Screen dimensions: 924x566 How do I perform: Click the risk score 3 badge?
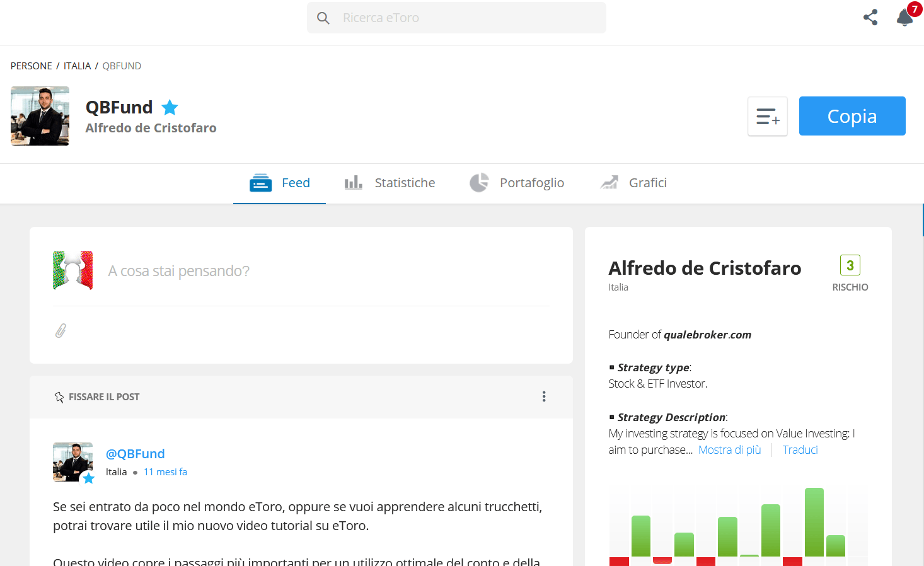click(850, 265)
